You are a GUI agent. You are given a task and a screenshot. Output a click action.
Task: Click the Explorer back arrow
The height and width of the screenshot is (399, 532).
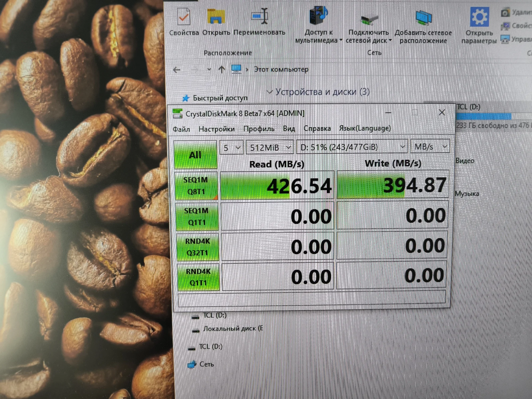coord(177,70)
